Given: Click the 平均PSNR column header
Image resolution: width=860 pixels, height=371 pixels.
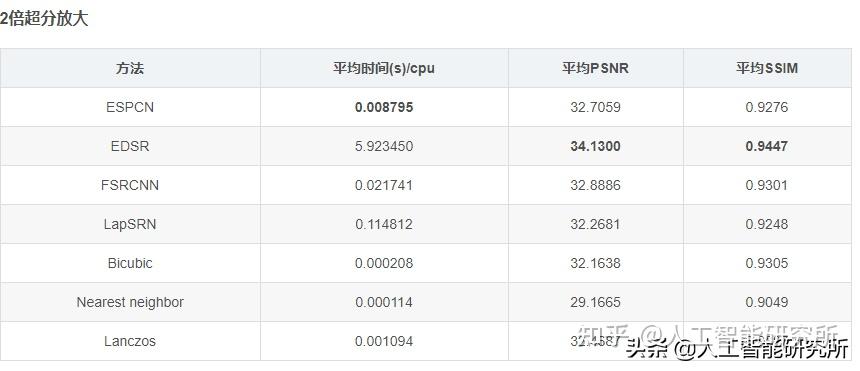Looking at the screenshot, I should click(x=596, y=69).
